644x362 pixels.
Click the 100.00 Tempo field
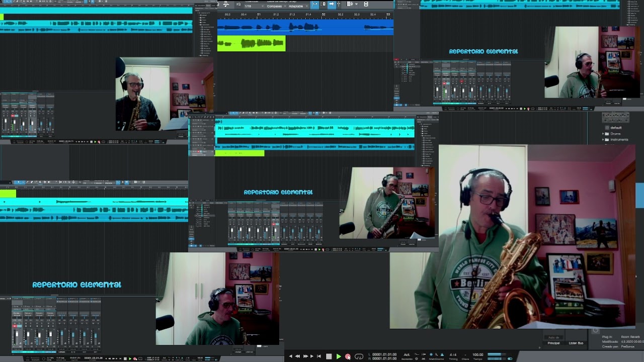[x=478, y=354]
